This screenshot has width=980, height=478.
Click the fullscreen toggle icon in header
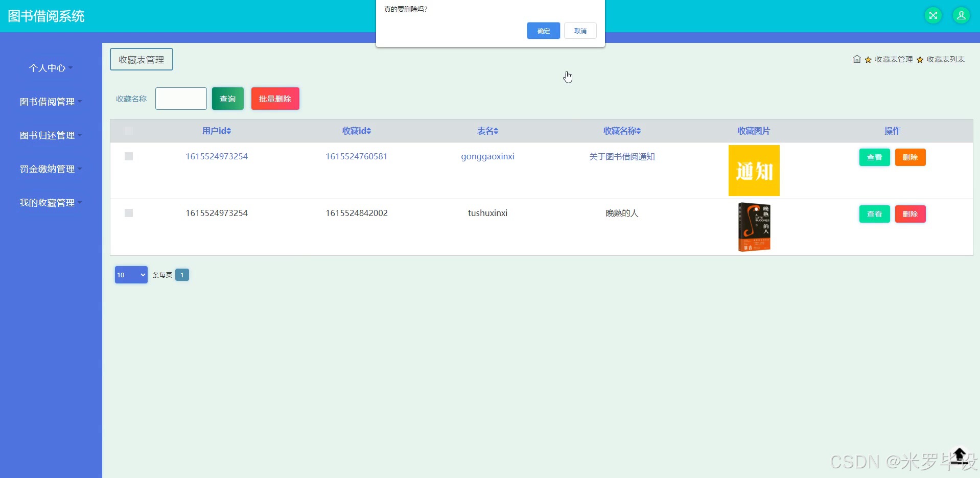[x=933, y=15]
